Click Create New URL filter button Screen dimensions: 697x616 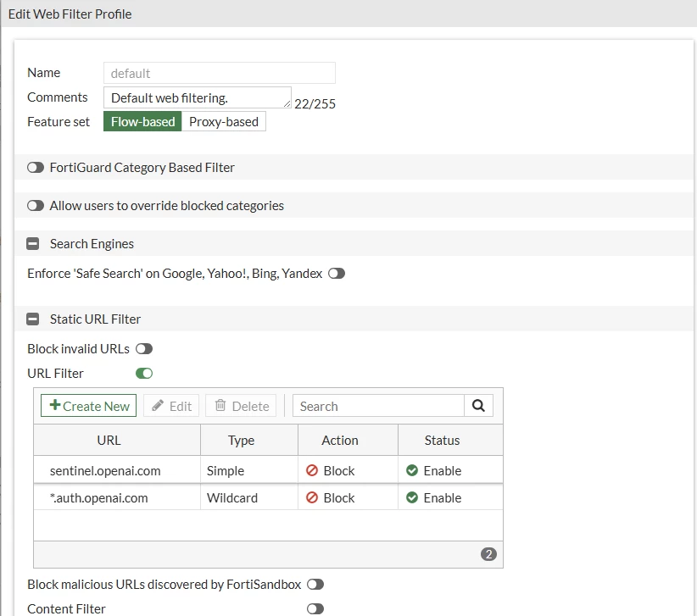[x=88, y=406]
